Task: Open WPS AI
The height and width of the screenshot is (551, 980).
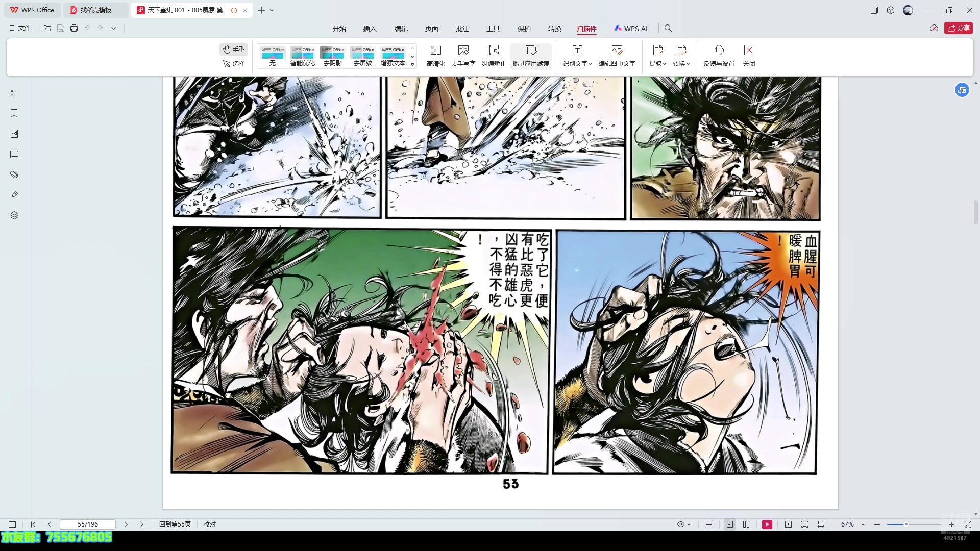Action: point(631,29)
